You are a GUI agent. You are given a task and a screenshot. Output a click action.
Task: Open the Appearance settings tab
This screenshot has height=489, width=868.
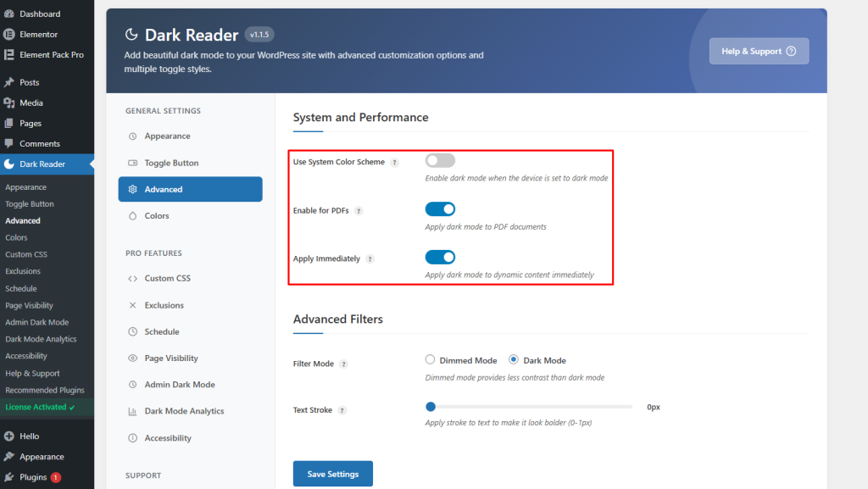[x=191, y=136]
